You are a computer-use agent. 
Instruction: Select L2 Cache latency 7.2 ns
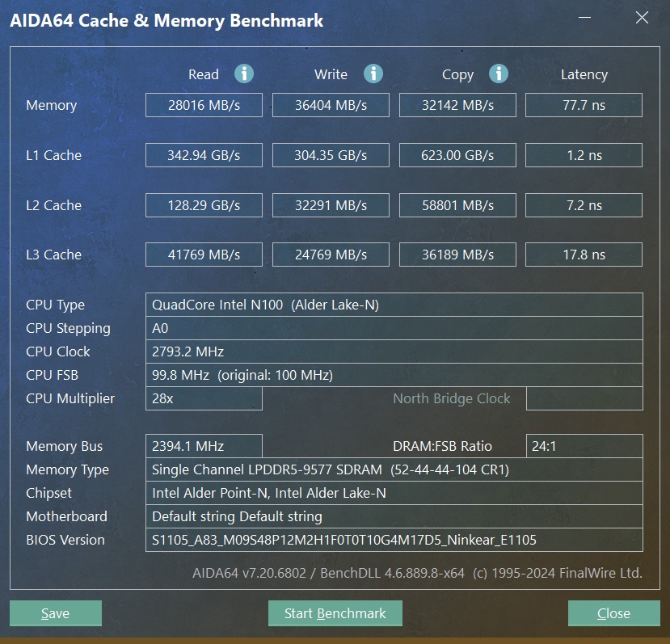[x=584, y=205]
